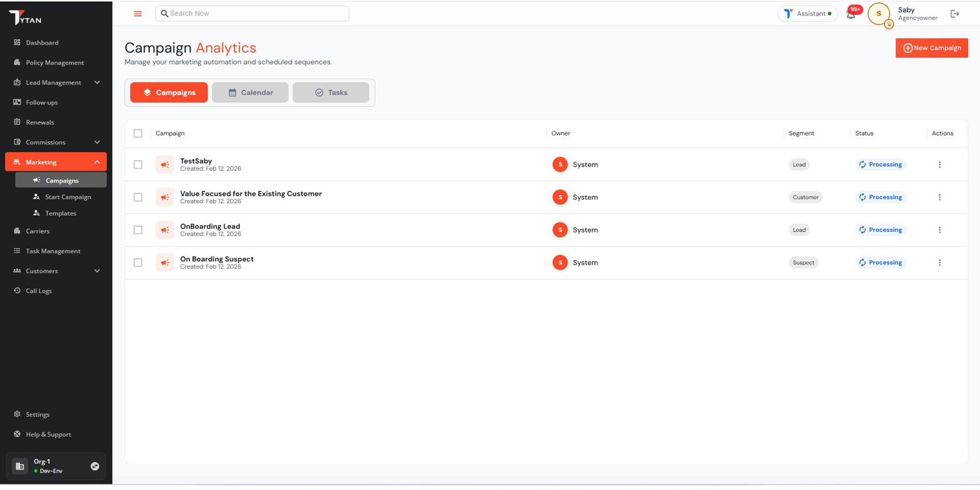The height and width of the screenshot is (490, 980).
Task: Click Processing status for On Boarding Suspect
Action: 881,262
